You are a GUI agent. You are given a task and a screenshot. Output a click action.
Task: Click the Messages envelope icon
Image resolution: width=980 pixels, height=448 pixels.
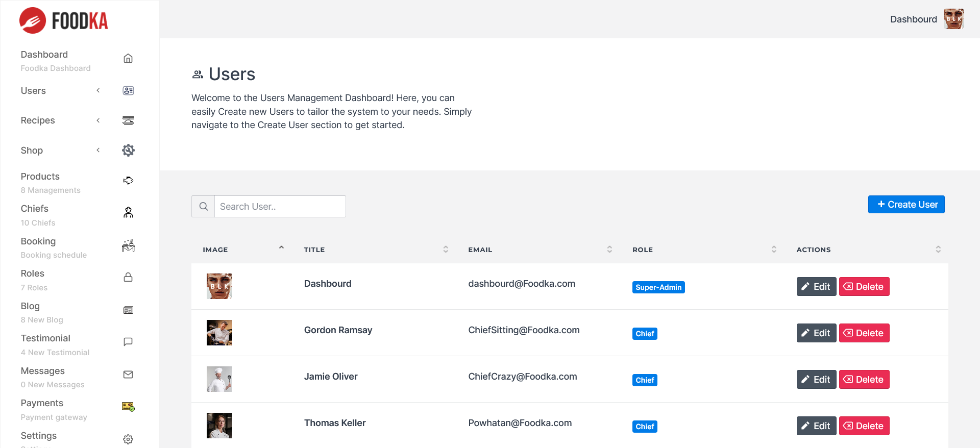(128, 375)
